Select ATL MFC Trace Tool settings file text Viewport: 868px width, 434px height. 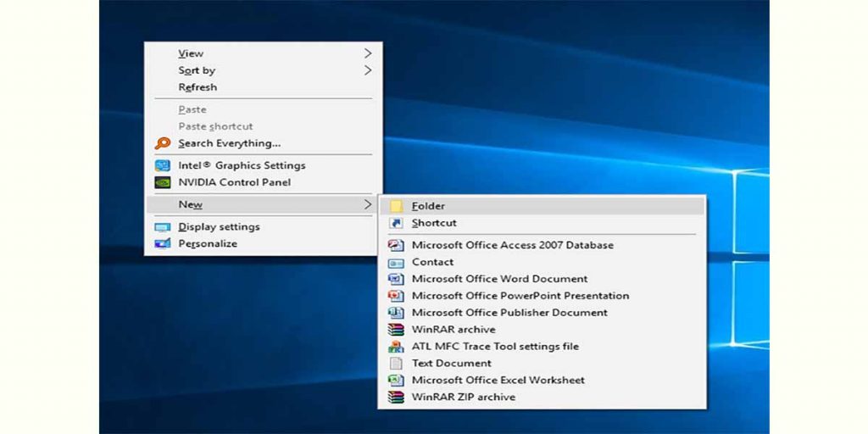click(495, 347)
